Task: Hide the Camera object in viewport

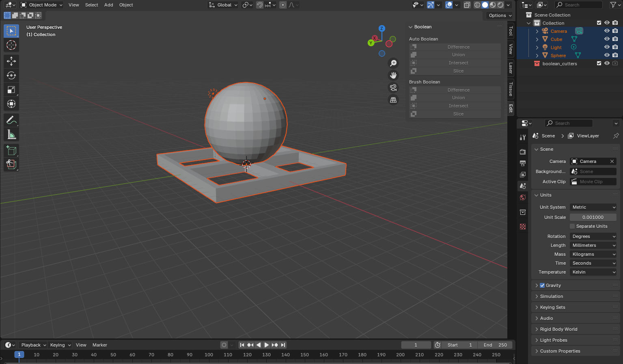Action: [x=607, y=31]
